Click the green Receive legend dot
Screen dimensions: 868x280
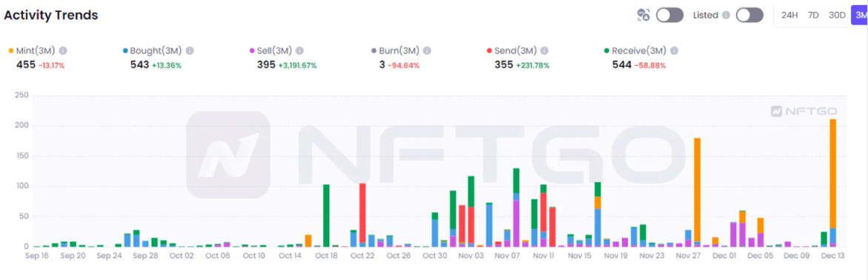[607, 51]
